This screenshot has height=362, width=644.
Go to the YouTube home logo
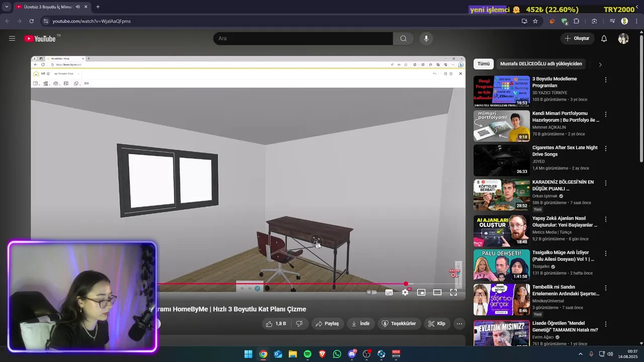tap(40, 39)
